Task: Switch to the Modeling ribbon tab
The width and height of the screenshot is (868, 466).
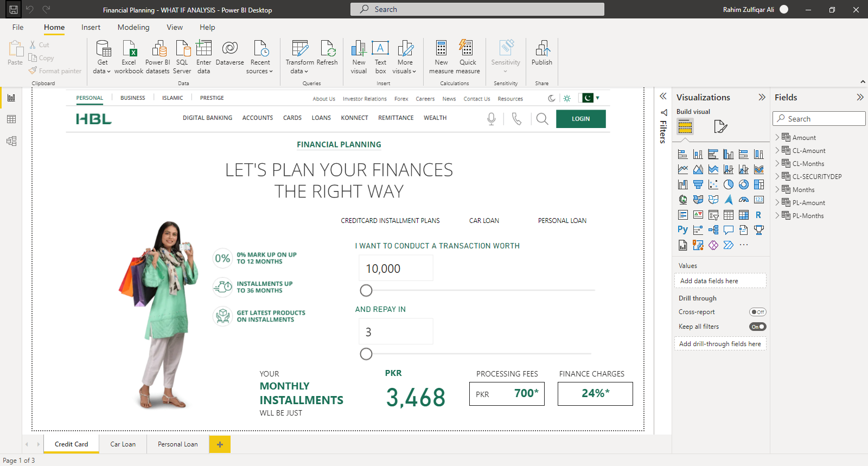Action: point(133,27)
